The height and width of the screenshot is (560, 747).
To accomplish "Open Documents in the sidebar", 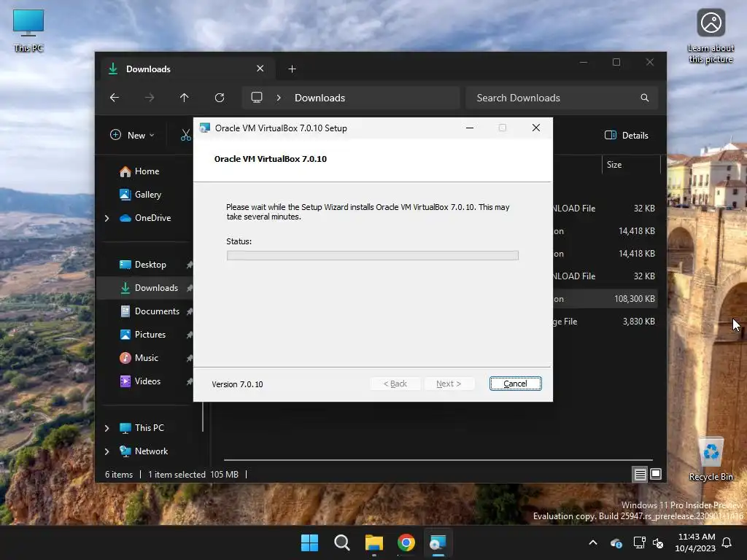I will [157, 311].
